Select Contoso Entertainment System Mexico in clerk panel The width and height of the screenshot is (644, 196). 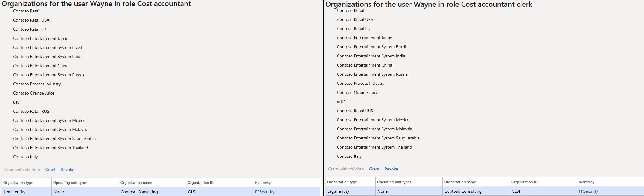373,120
